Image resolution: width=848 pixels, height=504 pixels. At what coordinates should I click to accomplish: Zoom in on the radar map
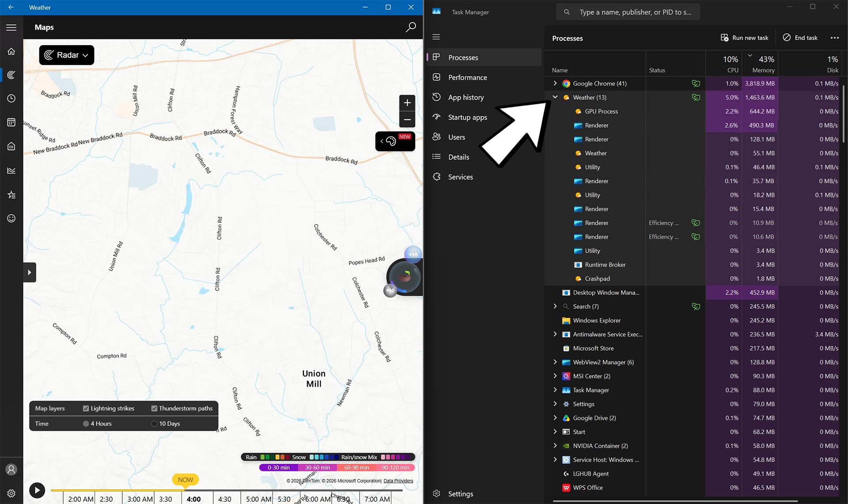[x=407, y=103]
